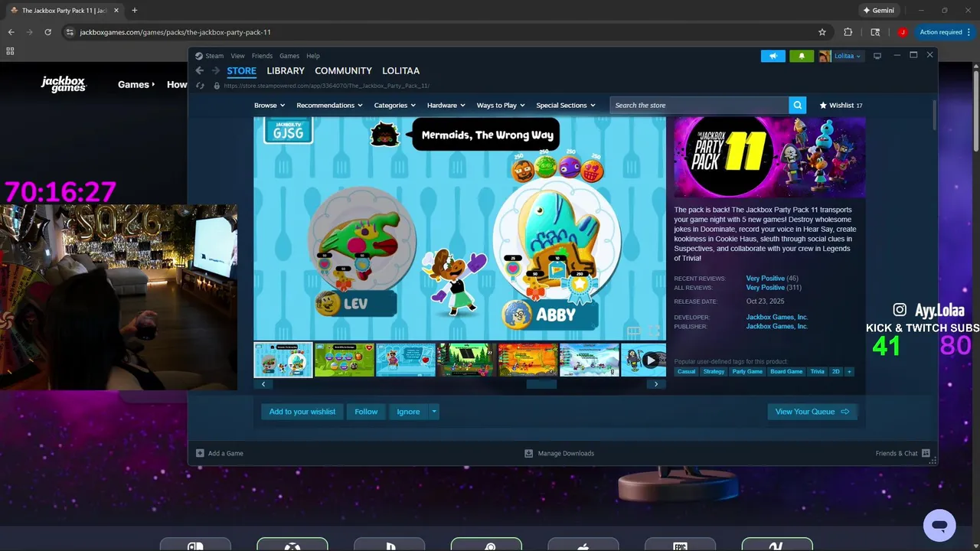
Task: Click the Lolitaa profile avatar in Steam
Action: point(825,56)
